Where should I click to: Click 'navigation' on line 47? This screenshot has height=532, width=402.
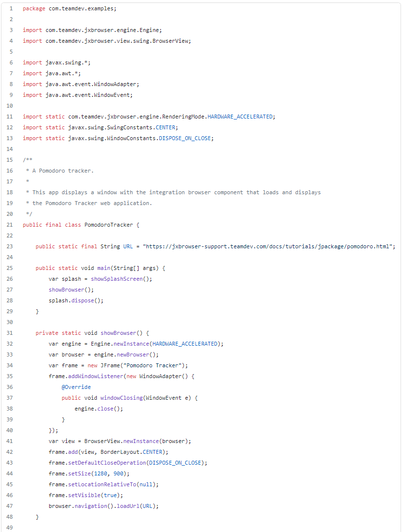[x=90, y=506]
